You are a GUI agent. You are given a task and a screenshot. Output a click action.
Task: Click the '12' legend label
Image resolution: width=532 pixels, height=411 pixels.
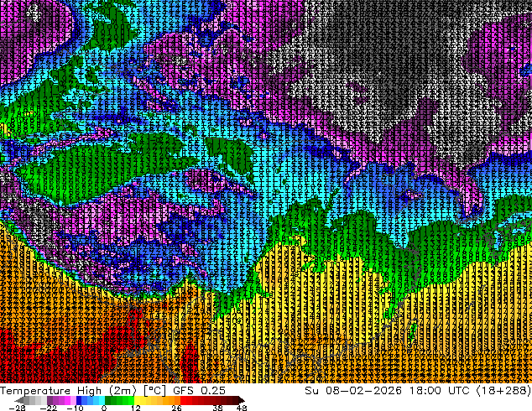136,408
